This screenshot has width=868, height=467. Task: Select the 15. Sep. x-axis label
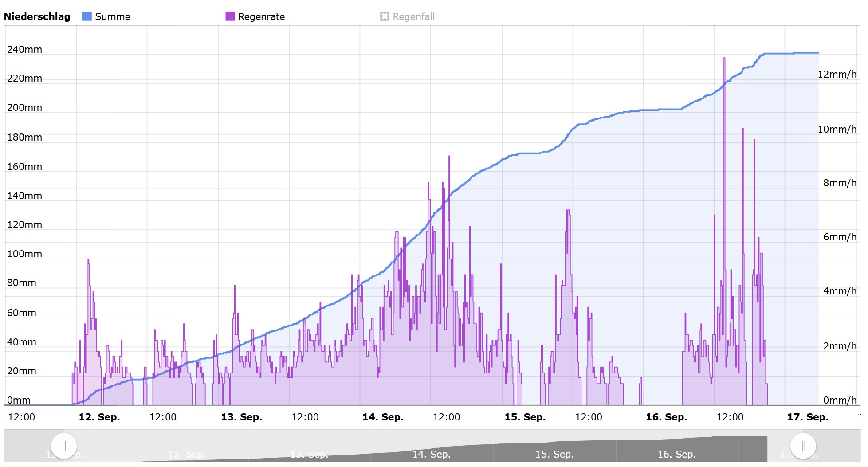click(525, 417)
